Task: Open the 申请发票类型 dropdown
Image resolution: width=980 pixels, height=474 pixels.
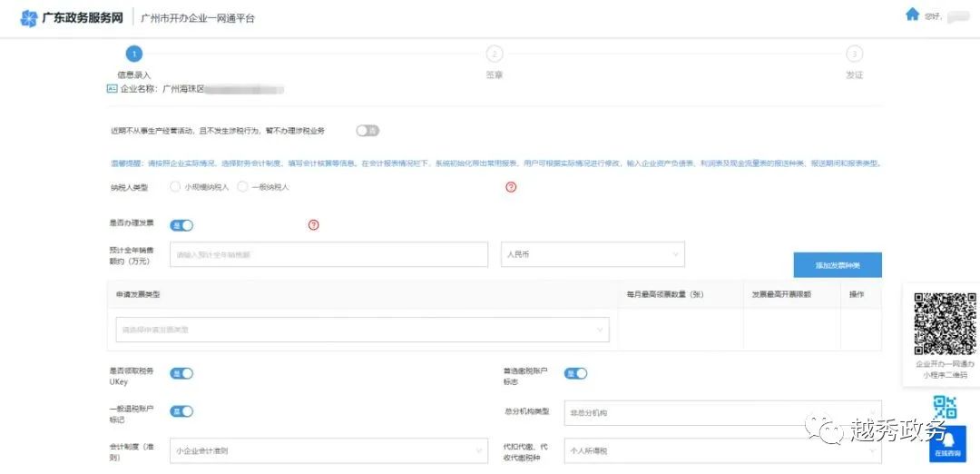Action: pyautogui.click(x=362, y=330)
